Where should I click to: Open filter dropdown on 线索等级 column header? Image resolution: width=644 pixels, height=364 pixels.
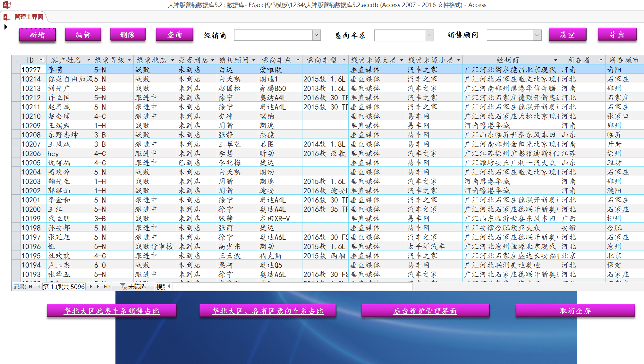pos(129,60)
